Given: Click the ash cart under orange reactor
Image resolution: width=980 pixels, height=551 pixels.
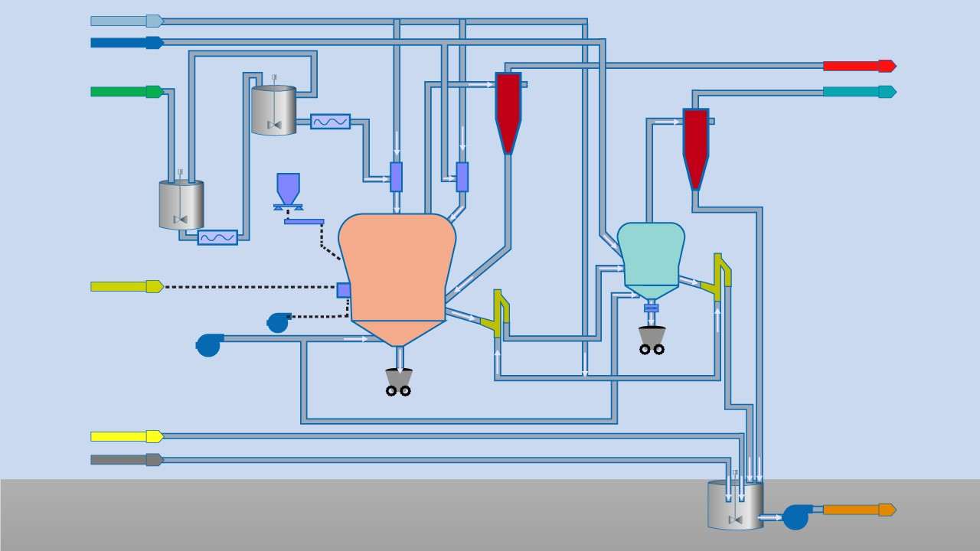Looking at the screenshot, I should click(x=399, y=382).
